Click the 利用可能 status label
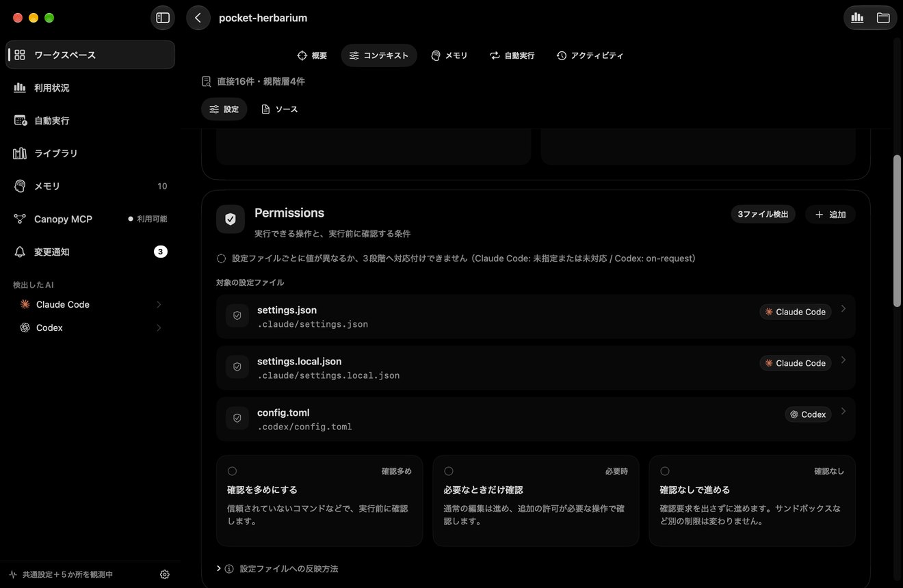Screen dimensions: 903x588 pyautogui.click(x=152, y=219)
